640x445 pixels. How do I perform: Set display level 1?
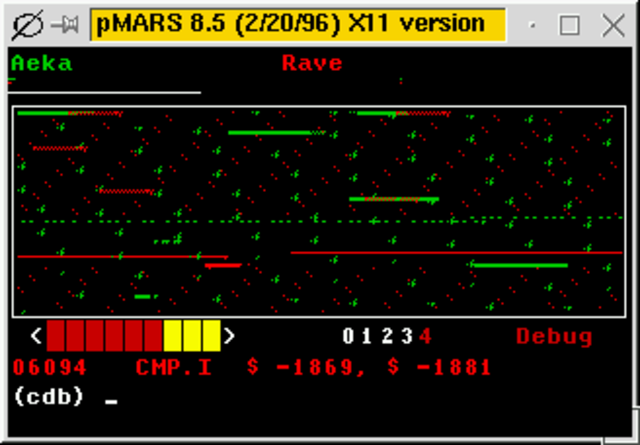click(x=367, y=336)
